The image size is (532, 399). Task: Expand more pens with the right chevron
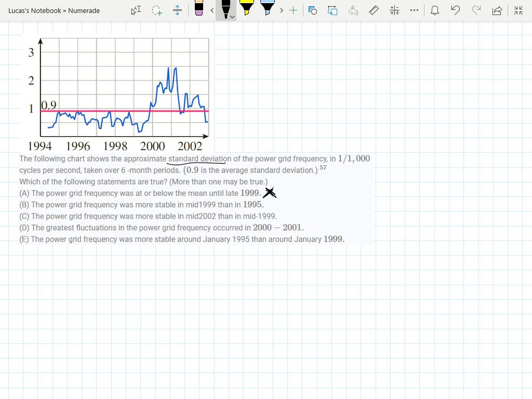pos(281,10)
